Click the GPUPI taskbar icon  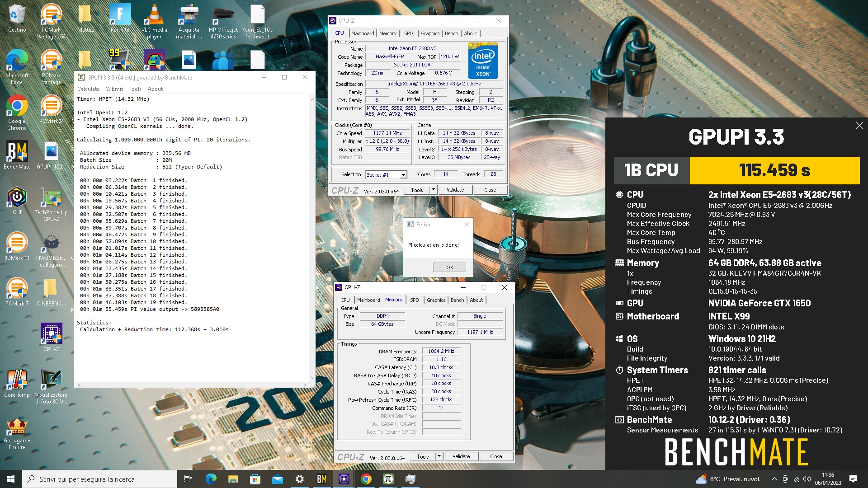point(388,479)
